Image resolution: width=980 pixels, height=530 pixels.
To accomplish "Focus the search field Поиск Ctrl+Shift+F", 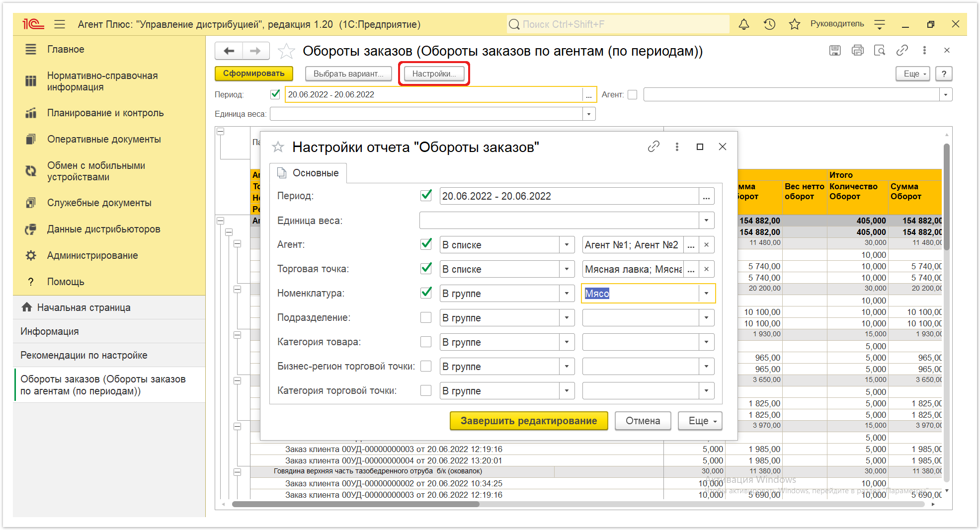I will (618, 24).
